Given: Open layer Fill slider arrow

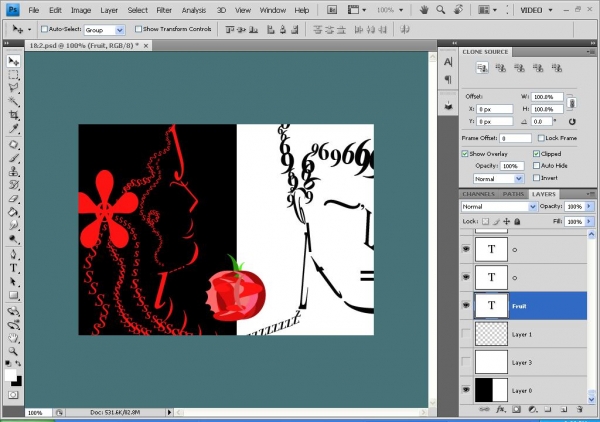Looking at the screenshot, I should coord(589,222).
